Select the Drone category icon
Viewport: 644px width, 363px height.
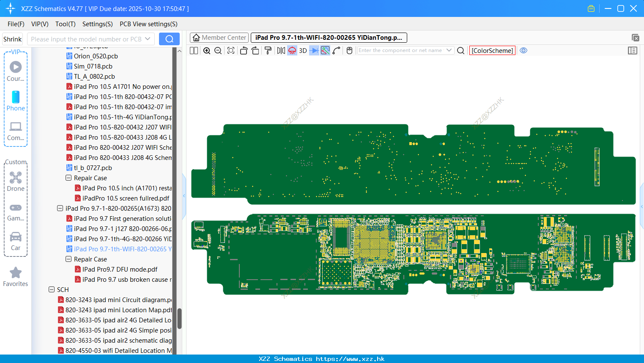coord(16,181)
